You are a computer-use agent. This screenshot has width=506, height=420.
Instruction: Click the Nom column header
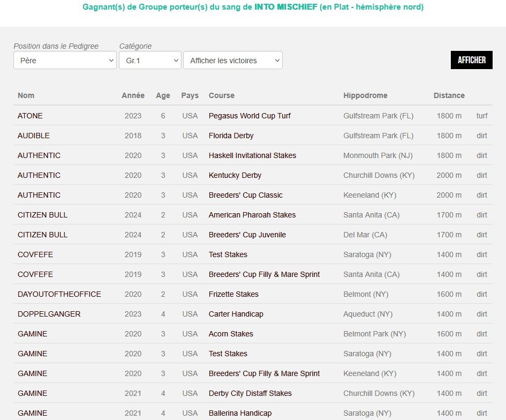pyautogui.click(x=26, y=95)
